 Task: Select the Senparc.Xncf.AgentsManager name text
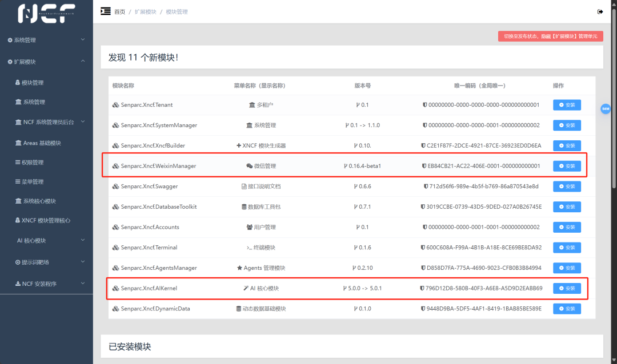point(159,268)
